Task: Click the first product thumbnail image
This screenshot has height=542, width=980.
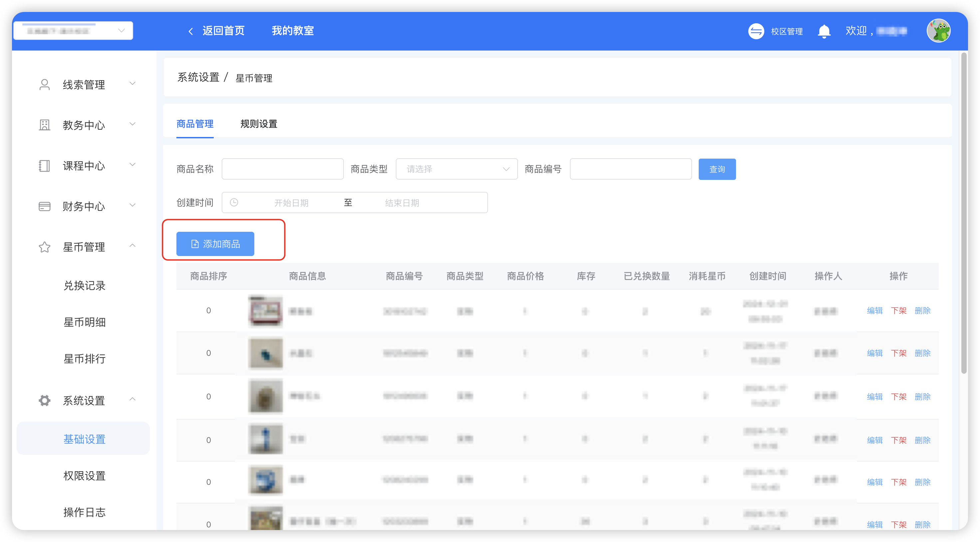Action: coord(265,311)
